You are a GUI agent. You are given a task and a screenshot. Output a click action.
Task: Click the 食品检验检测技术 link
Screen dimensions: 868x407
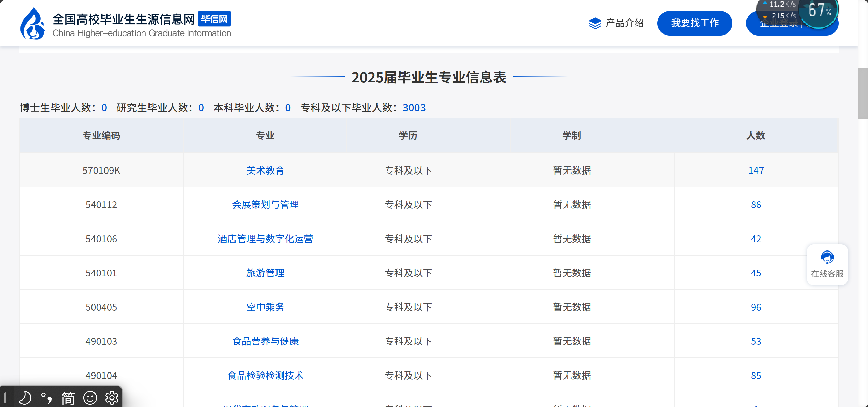click(x=265, y=375)
